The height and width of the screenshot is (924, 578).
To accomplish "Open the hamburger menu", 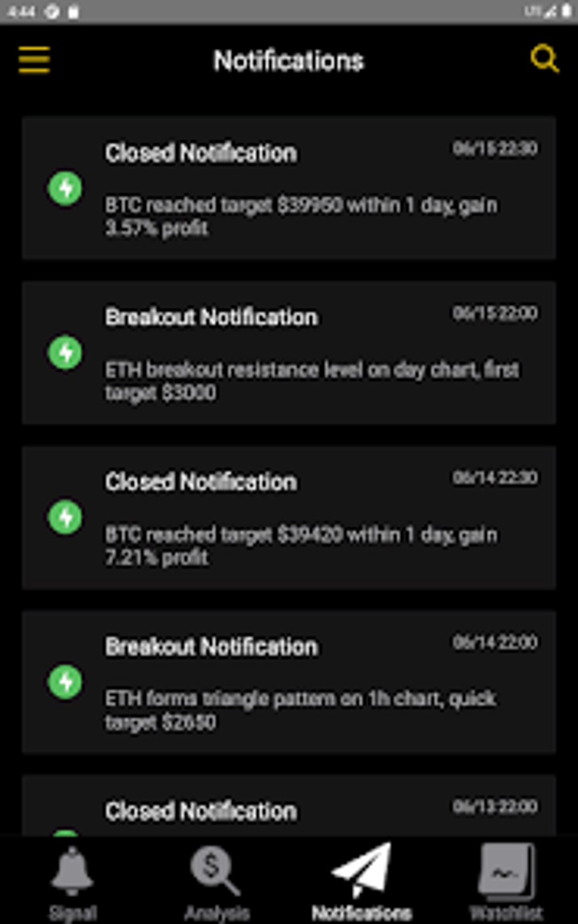I will click(x=34, y=59).
